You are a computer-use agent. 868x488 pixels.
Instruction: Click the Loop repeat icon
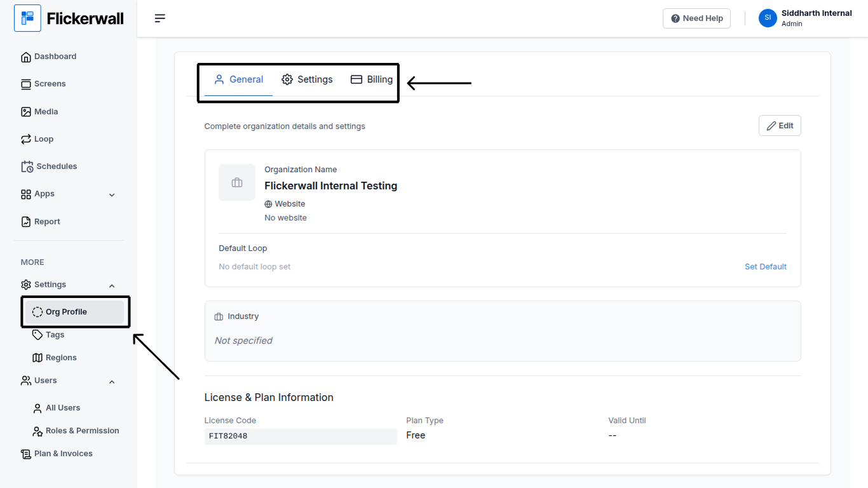point(26,139)
